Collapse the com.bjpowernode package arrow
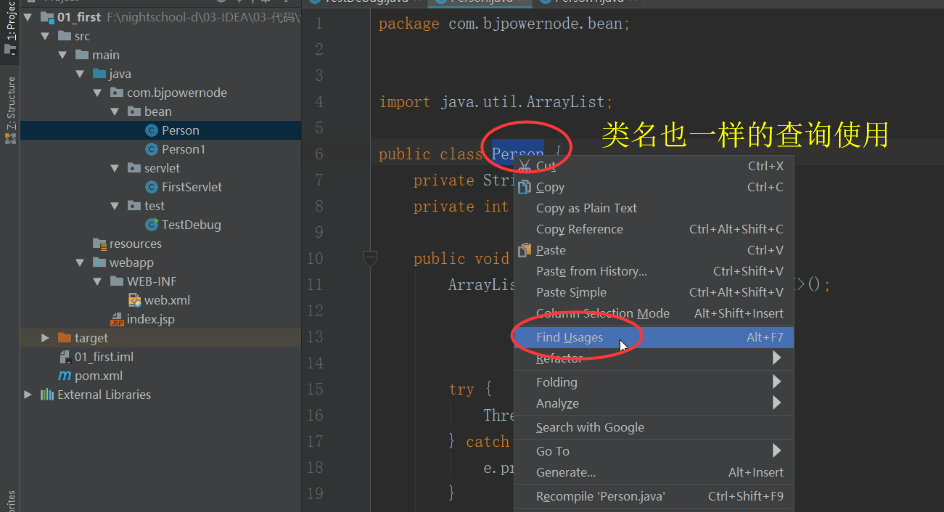The height and width of the screenshot is (512, 944). coord(98,93)
